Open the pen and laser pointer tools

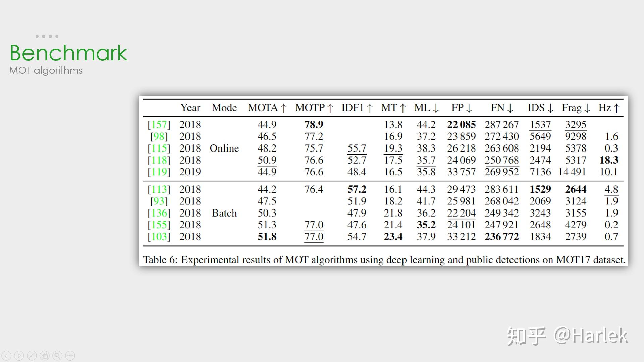click(32, 356)
